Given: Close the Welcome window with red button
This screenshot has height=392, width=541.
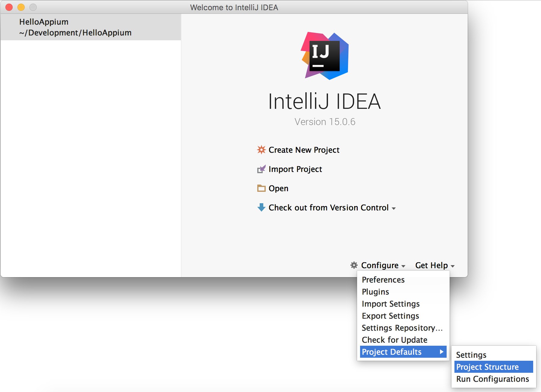Looking at the screenshot, I should [x=9, y=7].
